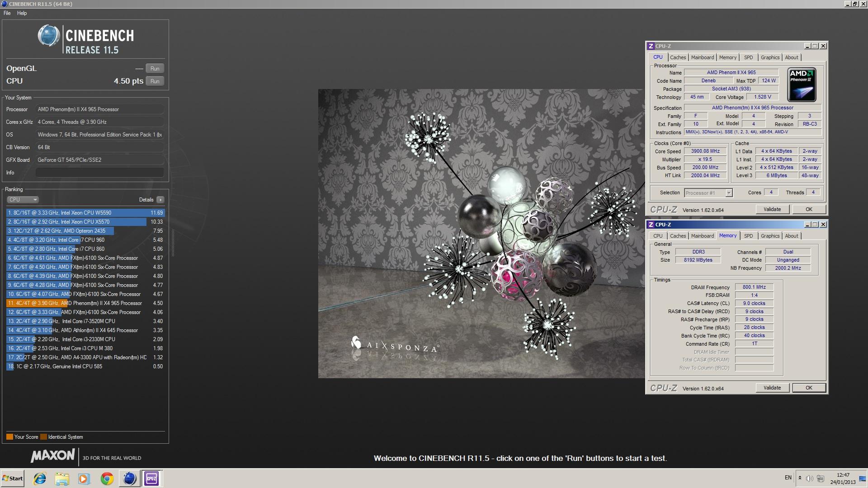The image size is (868, 488).
Task: Click the taskbar clock 12:47
Action: [x=843, y=475]
